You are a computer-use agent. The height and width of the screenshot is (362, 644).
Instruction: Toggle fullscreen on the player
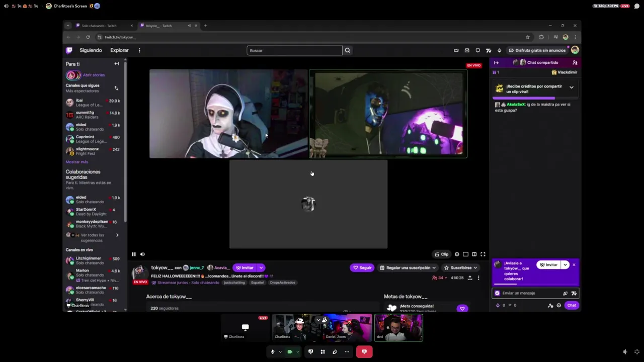point(483,254)
